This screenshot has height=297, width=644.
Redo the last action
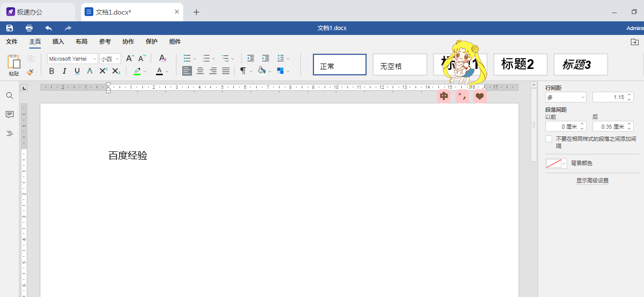tap(68, 28)
